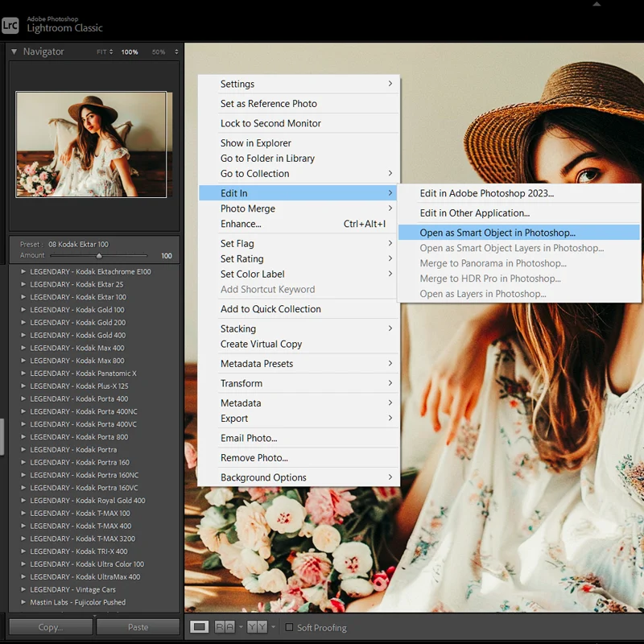Screen dimensions: 644x644
Task: Choose Go to Folder in Library
Action: point(299,158)
